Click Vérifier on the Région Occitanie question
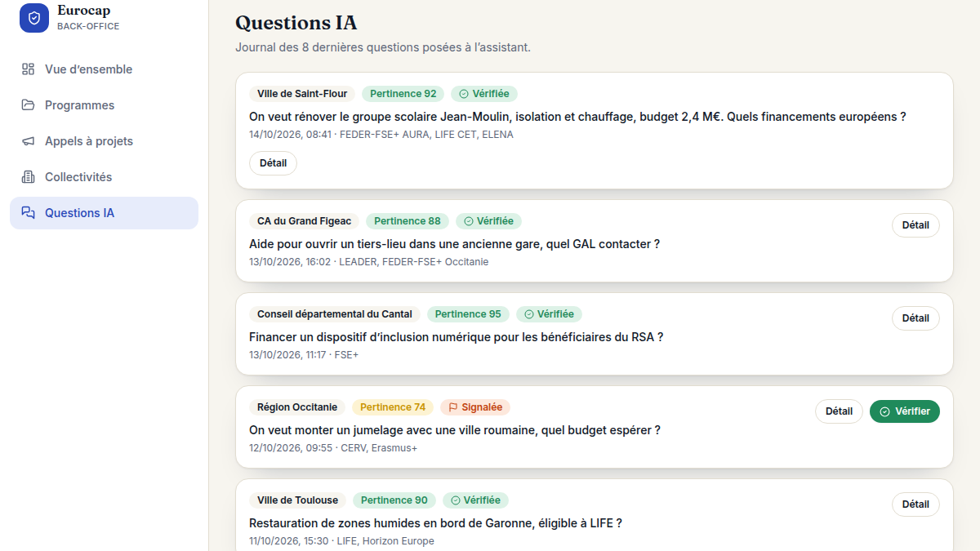The image size is (980, 551). click(x=905, y=411)
